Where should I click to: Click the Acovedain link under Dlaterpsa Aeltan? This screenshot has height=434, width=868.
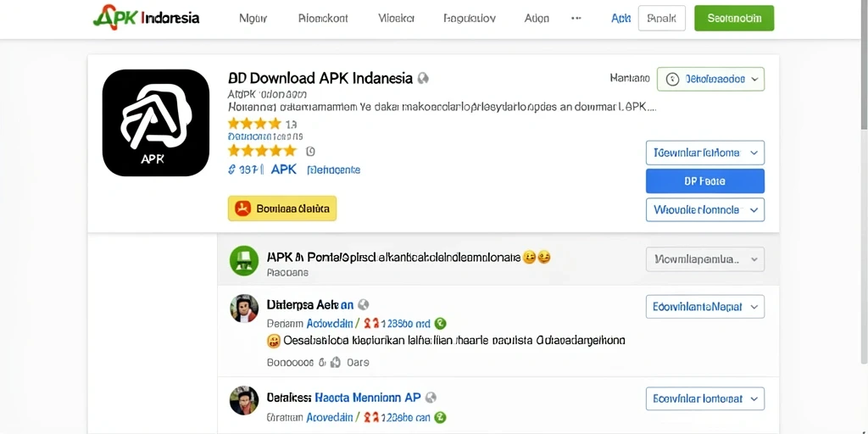point(330,323)
